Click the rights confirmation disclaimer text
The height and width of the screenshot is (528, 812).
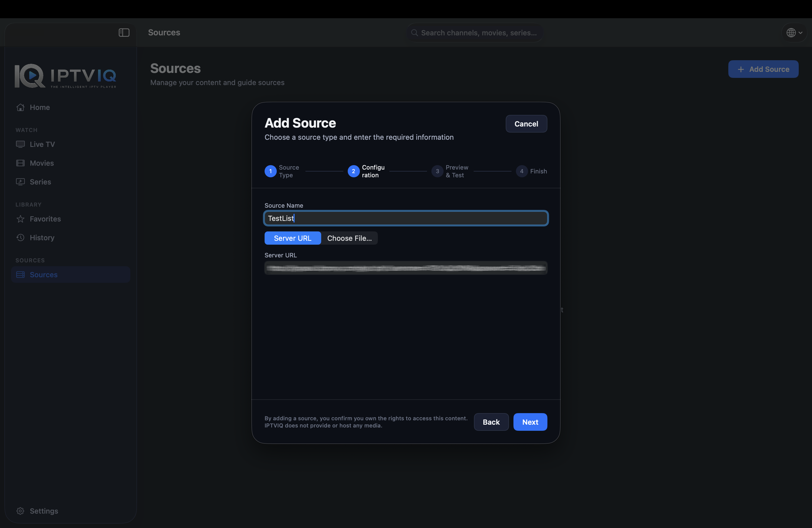(x=366, y=422)
